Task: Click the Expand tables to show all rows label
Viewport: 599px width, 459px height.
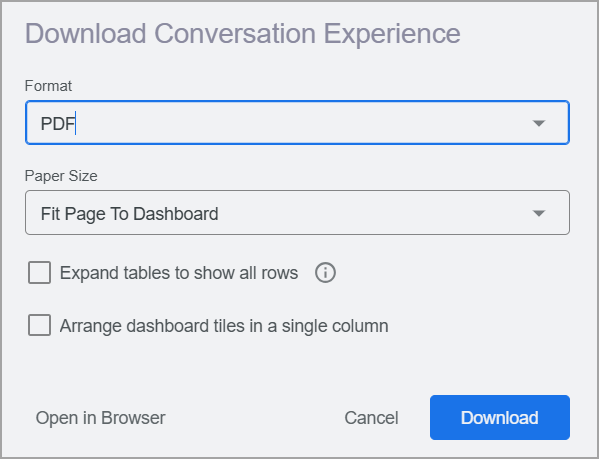Action: click(179, 273)
